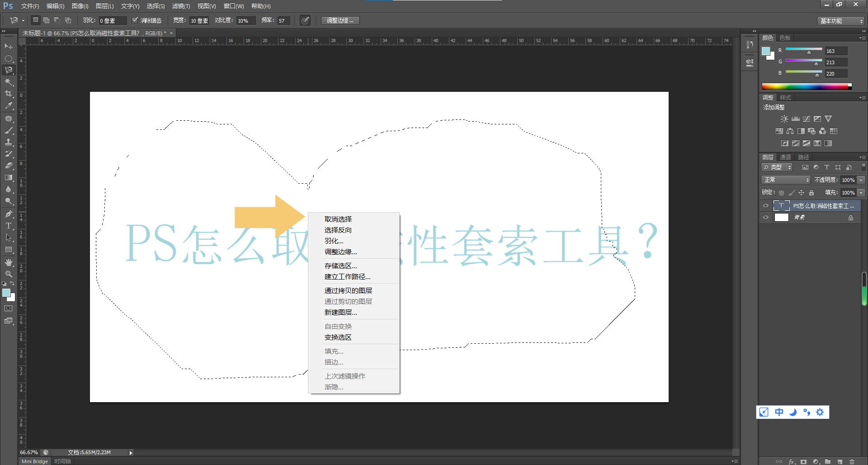Pick the Eyedropper tool
Viewport: 868px width, 465px height.
click(x=8, y=106)
